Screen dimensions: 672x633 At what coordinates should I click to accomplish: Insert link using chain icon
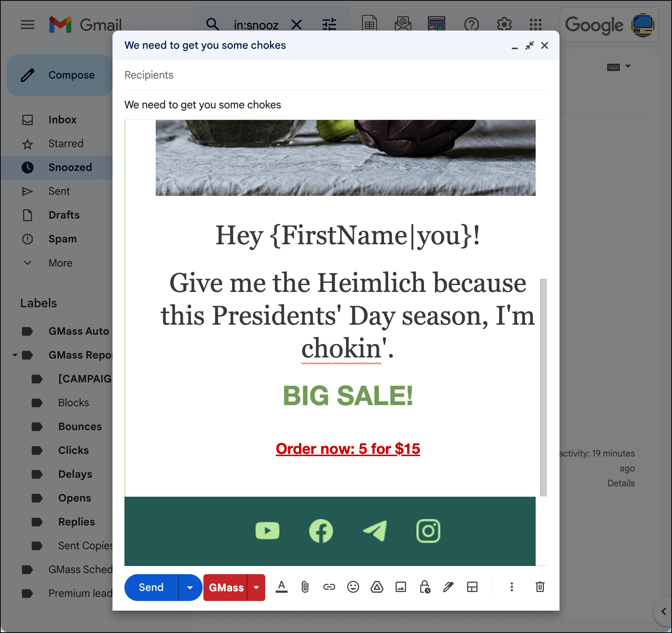click(329, 588)
